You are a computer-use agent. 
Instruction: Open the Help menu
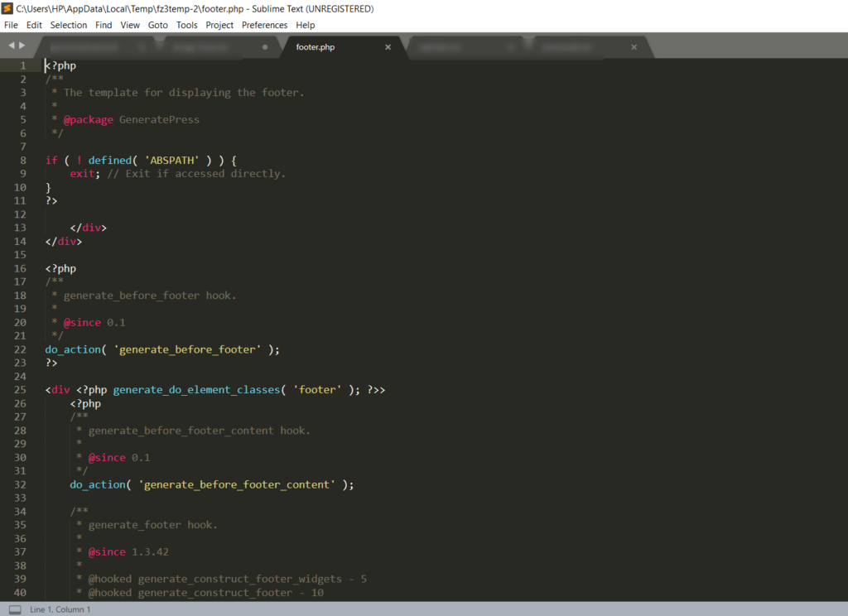[x=306, y=25]
